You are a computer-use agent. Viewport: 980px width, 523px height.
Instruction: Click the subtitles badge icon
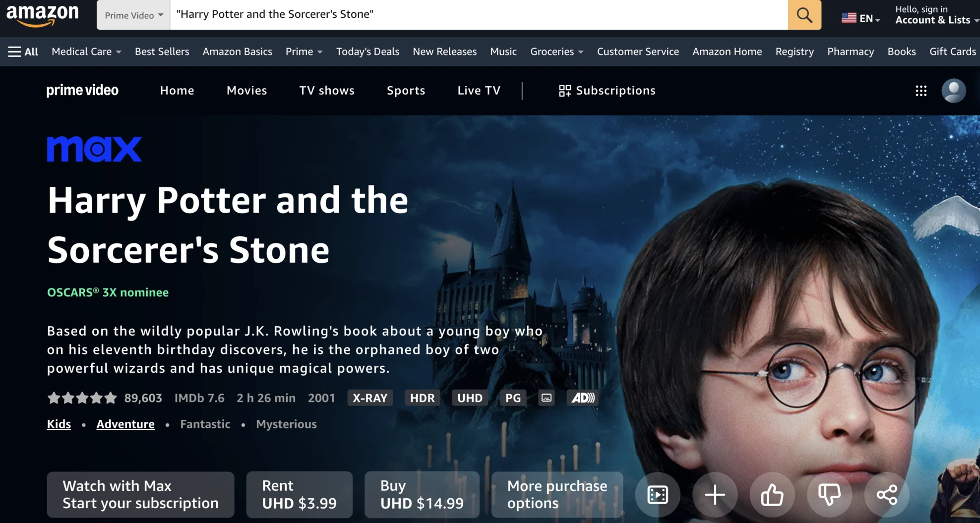pos(546,398)
